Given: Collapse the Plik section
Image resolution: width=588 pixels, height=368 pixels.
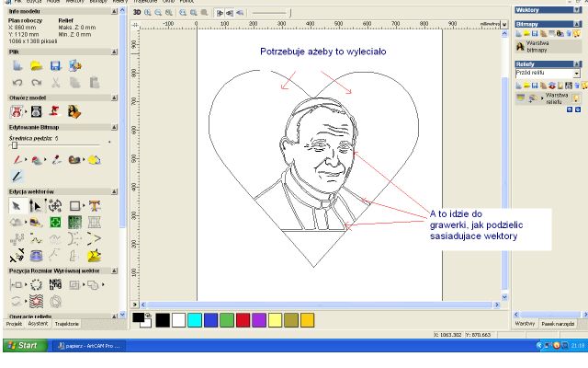Looking at the screenshot, I should pyautogui.click(x=114, y=52).
